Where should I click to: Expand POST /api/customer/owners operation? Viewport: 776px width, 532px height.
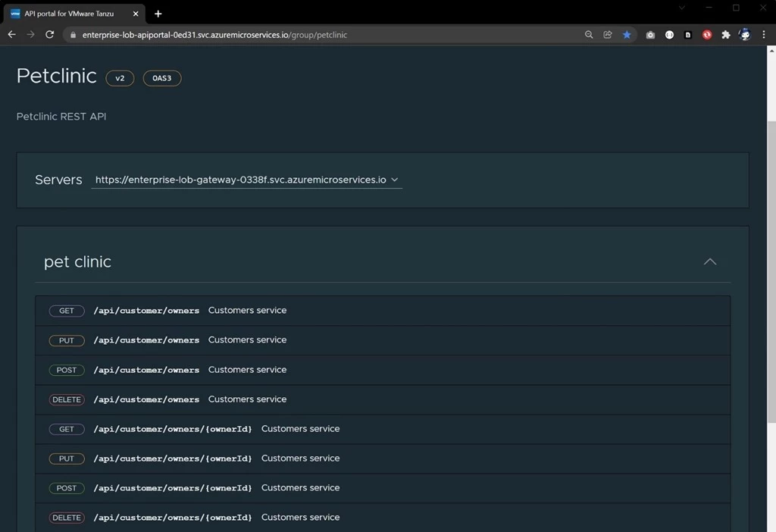[383, 370]
